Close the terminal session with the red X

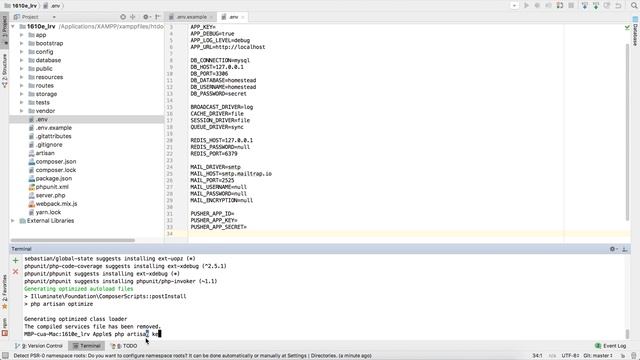coord(16,271)
